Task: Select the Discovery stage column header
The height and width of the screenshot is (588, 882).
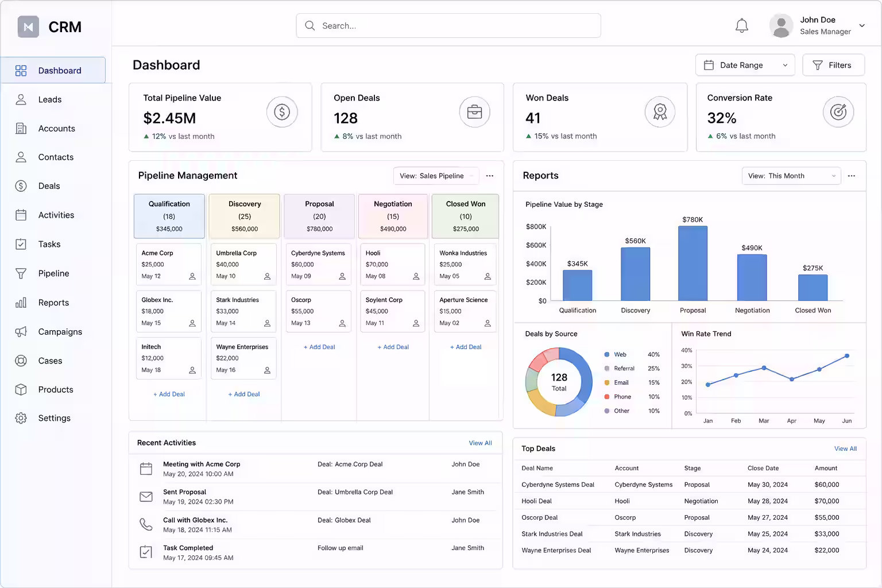Action: click(245, 216)
